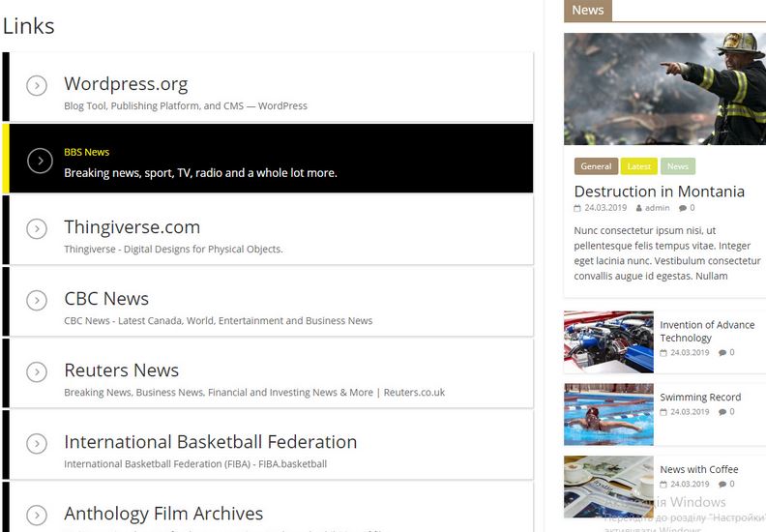Click the arrow circle icon beside Wordpress.org

point(37,85)
